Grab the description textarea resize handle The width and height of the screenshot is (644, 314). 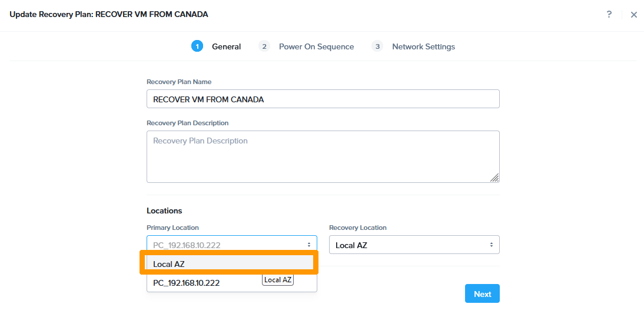(494, 178)
